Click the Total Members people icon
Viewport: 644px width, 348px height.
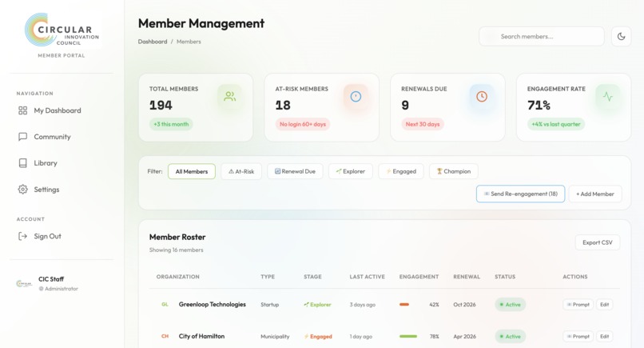(x=229, y=97)
